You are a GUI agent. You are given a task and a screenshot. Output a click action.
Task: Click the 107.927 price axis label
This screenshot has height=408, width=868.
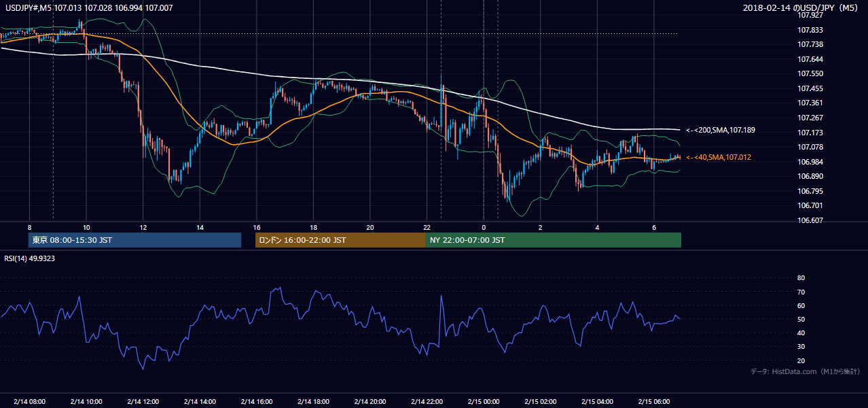[x=810, y=15]
